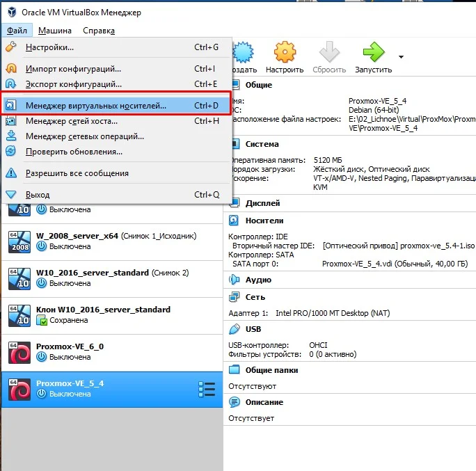
Task: Click the warning triangle icon beside Разрешить все сообщения
Action: coord(11,173)
